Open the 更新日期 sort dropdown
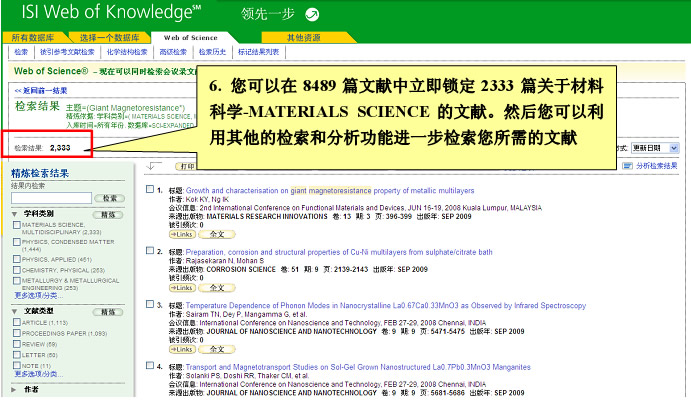 point(655,148)
